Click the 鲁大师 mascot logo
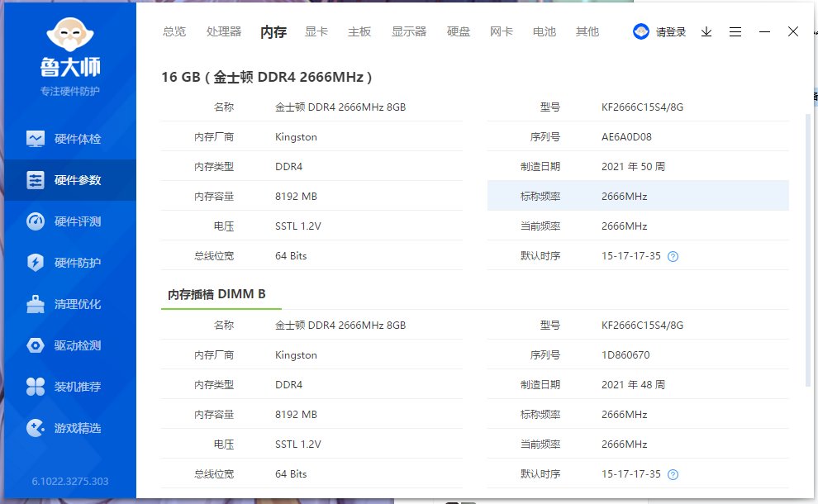The width and height of the screenshot is (818, 504). pos(70,35)
